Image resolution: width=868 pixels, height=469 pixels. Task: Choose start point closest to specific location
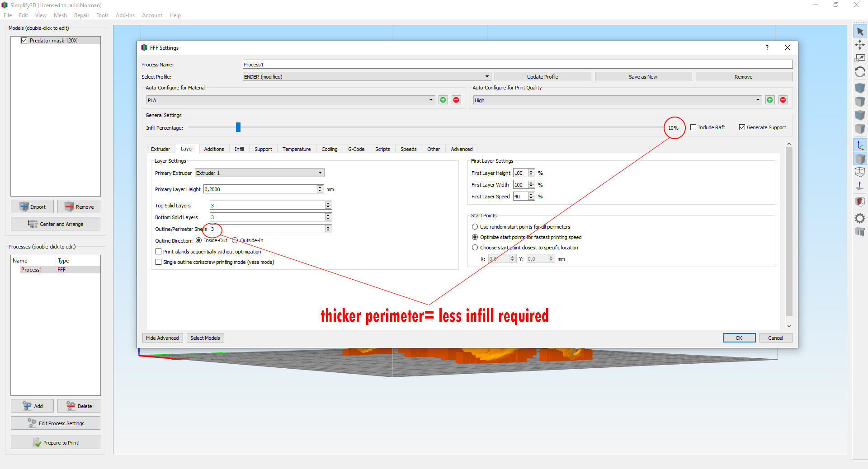click(475, 248)
